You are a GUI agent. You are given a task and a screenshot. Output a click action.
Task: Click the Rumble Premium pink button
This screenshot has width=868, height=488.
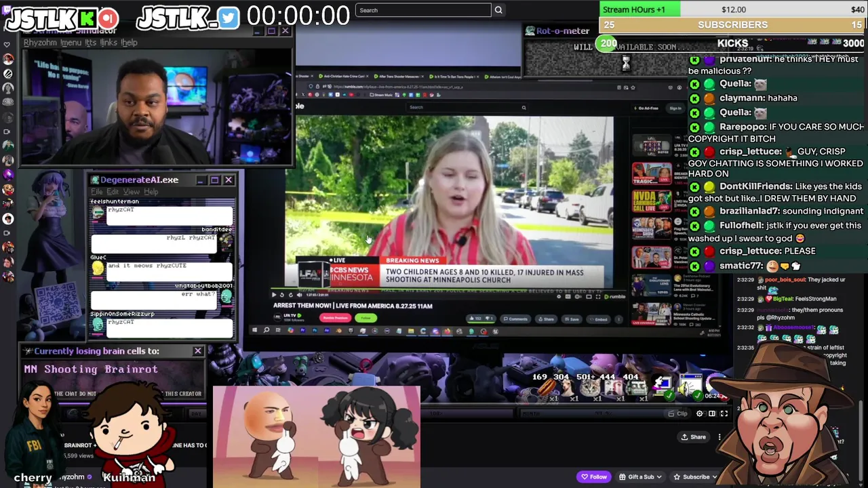click(335, 318)
